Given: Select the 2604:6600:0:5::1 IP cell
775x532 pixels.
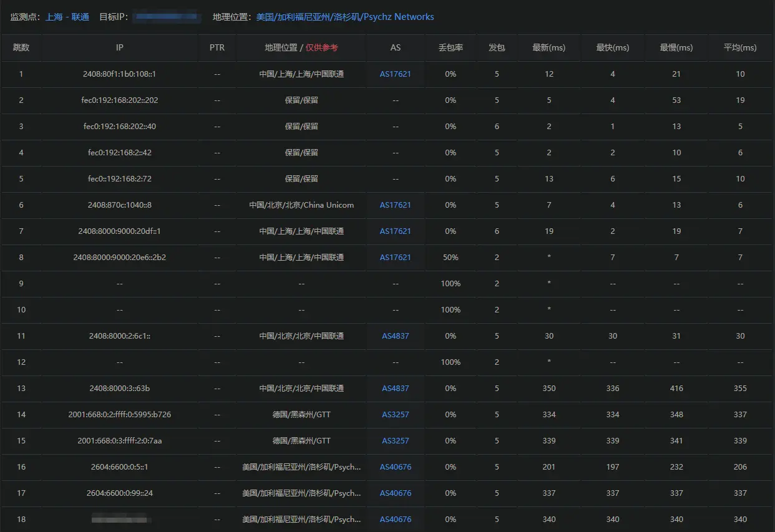Looking at the screenshot, I should 119,467.
